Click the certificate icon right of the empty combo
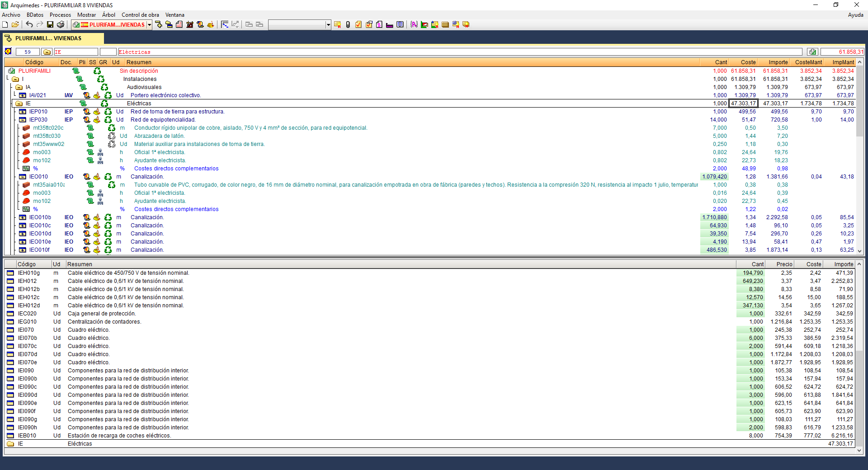Screen dimensions: 868x470 pyautogui.click(x=338, y=24)
